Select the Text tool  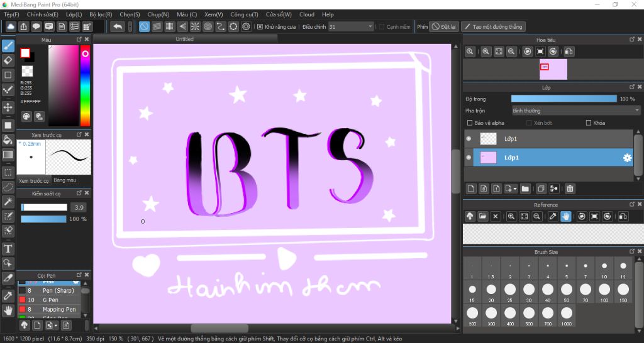(8, 248)
